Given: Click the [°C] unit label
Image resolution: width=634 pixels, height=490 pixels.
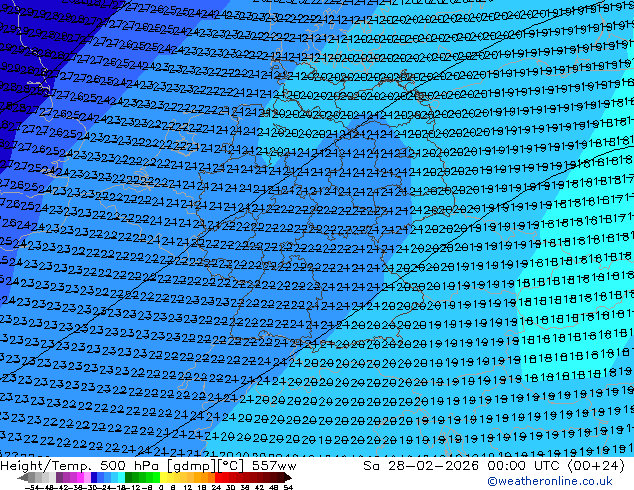Looking at the screenshot, I should (230, 466).
